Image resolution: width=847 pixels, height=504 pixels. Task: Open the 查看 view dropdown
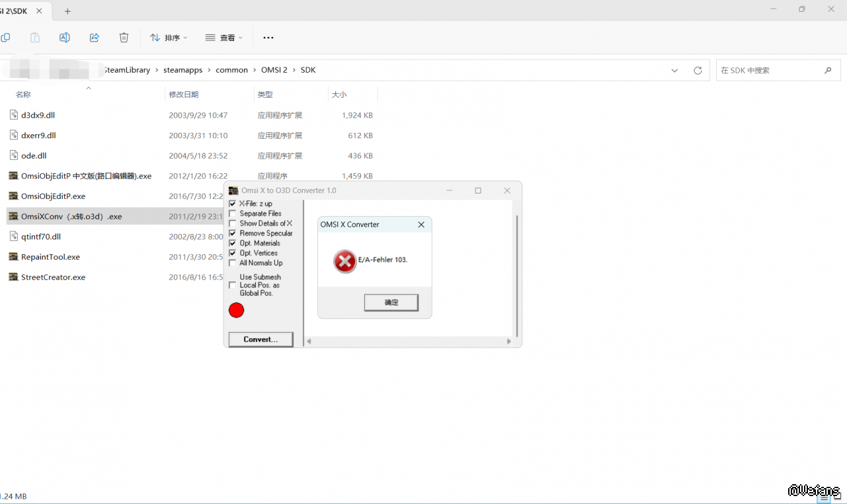(224, 38)
